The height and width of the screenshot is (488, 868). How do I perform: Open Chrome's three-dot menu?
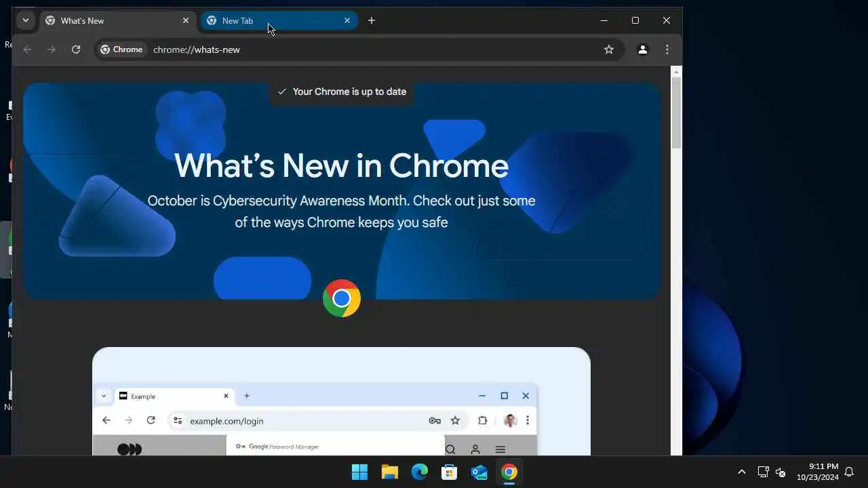[x=667, y=49]
